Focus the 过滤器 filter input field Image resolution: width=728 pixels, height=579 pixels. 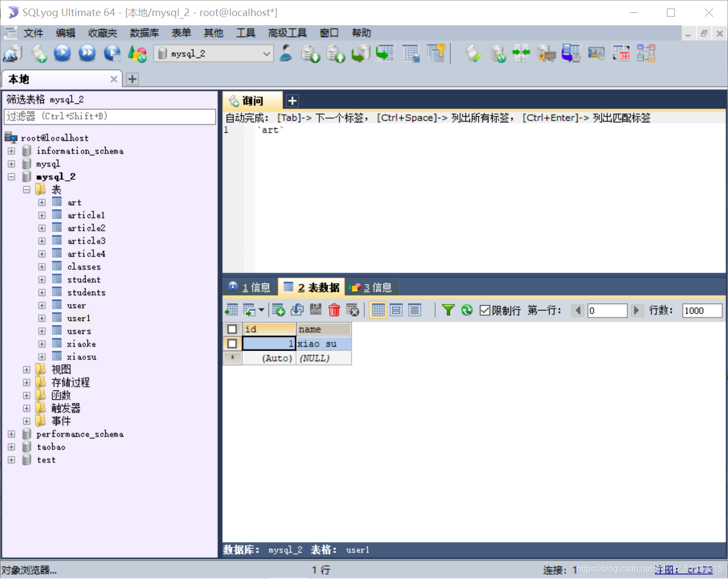[x=110, y=116]
